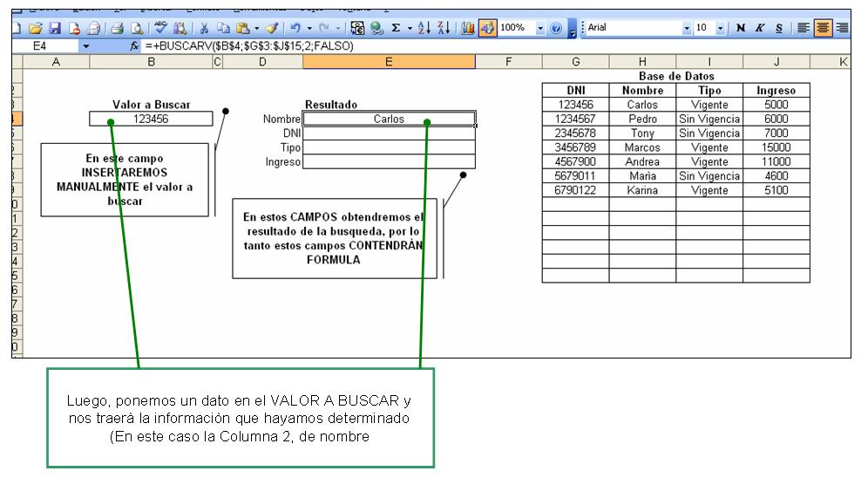Click the Euro conversion icon
The image size is (868, 478).
pyautogui.click(x=357, y=28)
